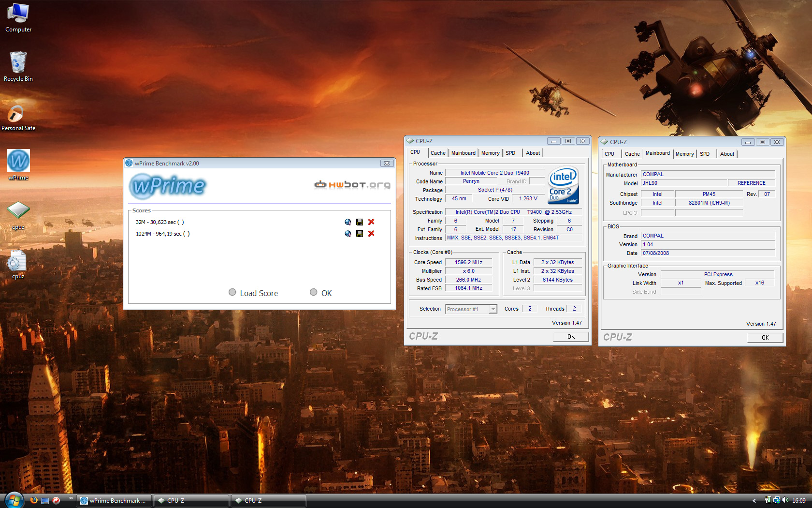Click the Rated FSB 1064.1 MHz value
Screen dimensions: 812x508
tap(468, 288)
